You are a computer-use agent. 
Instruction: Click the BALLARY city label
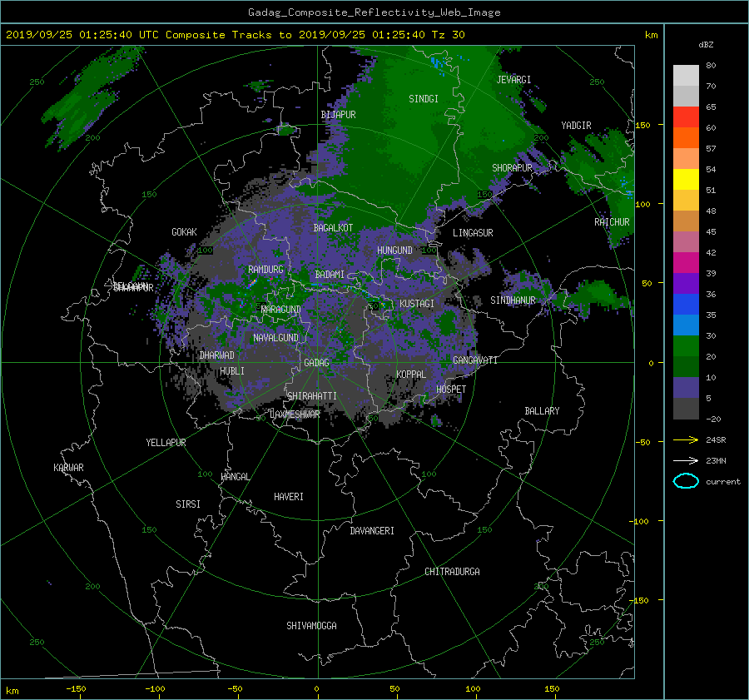[542, 411]
